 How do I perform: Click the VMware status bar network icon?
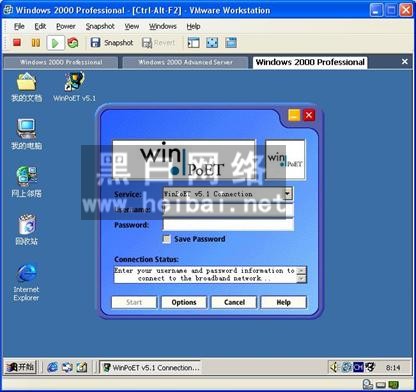[394, 385]
